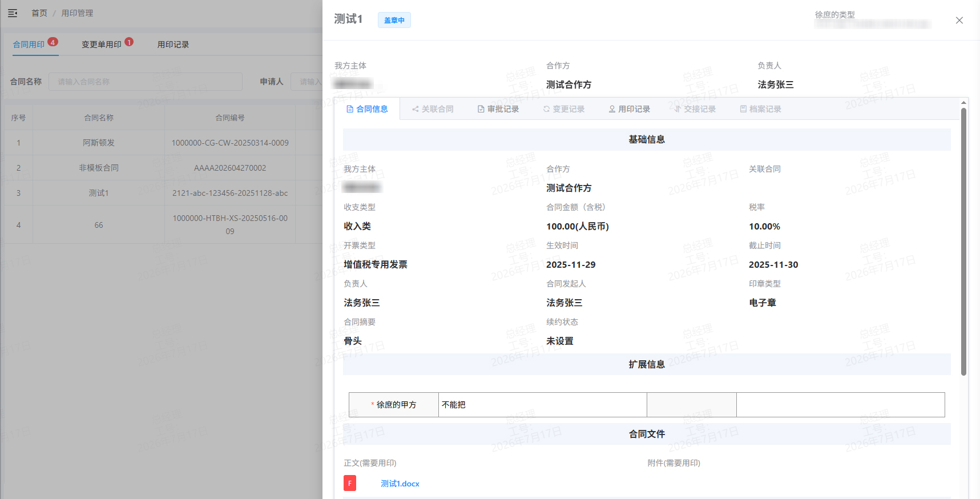Focus the 合同名称 search input

146,82
